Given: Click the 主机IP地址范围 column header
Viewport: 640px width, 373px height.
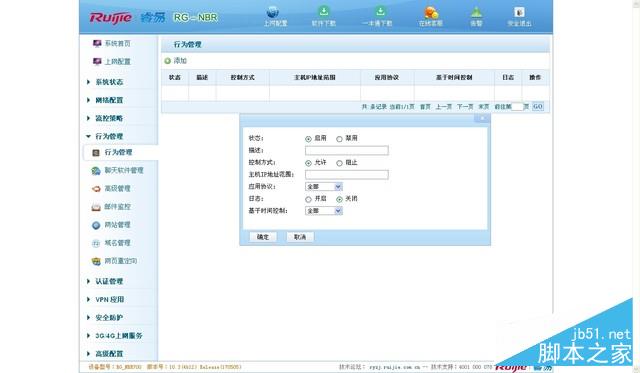Looking at the screenshot, I should pyautogui.click(x=315, y=78).
